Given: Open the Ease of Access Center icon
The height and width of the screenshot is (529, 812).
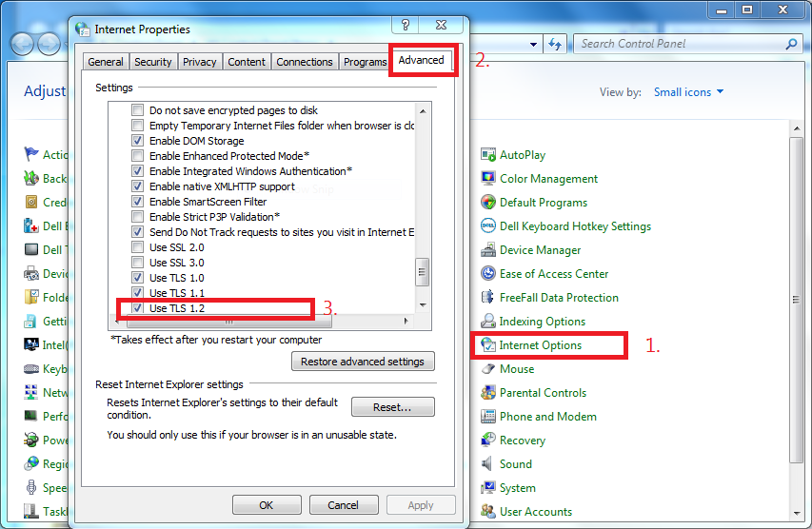Looking at the screenshot, I should point(487,273).
